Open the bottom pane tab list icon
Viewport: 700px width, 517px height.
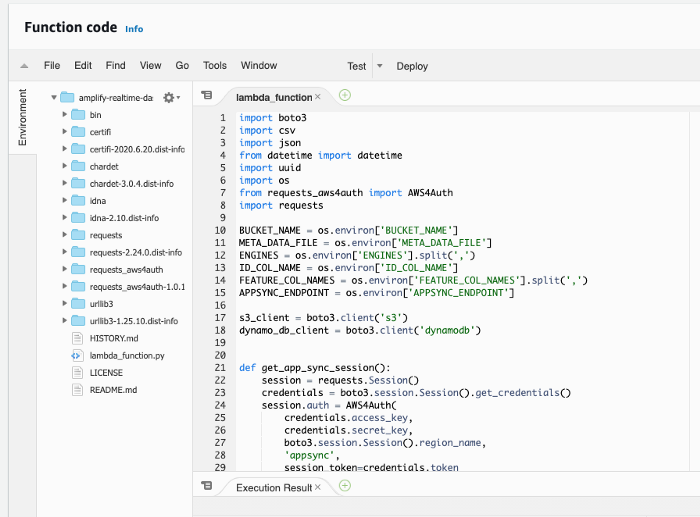pyautogui.click(x=207, y=485)
